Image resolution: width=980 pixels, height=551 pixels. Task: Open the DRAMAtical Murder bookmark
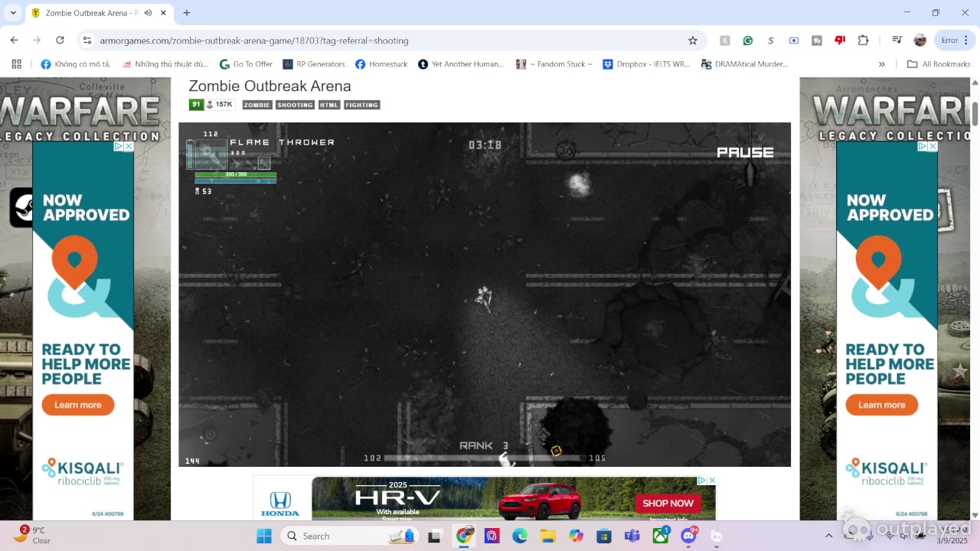click(744, 64)
